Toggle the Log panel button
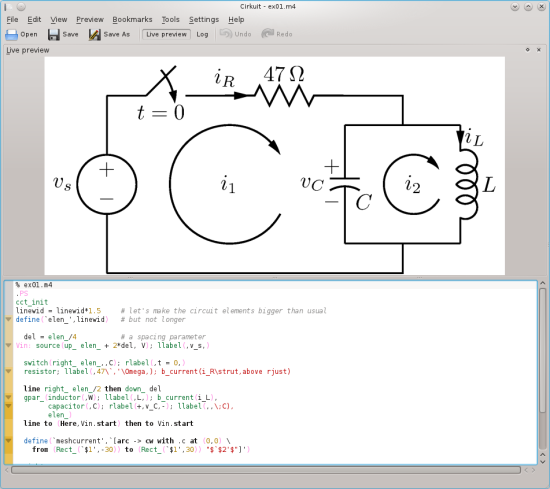550x489 pixels. tap(202, 34)
